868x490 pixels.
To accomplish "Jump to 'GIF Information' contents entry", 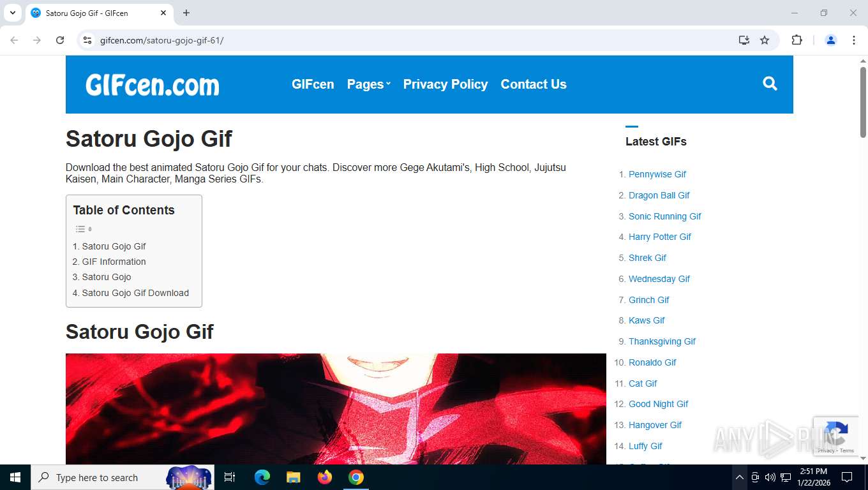I will [x=109, y=262].
